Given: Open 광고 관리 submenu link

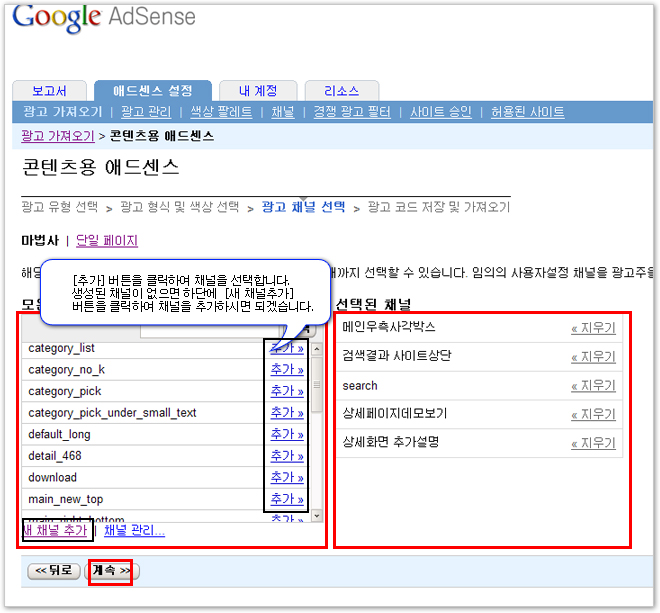Looking at the screenshot, I should pyautogui.click(x=146, y=112).
